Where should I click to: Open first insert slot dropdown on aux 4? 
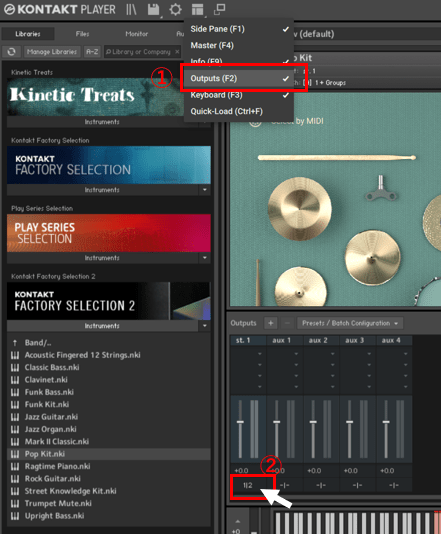coord(406,354)
